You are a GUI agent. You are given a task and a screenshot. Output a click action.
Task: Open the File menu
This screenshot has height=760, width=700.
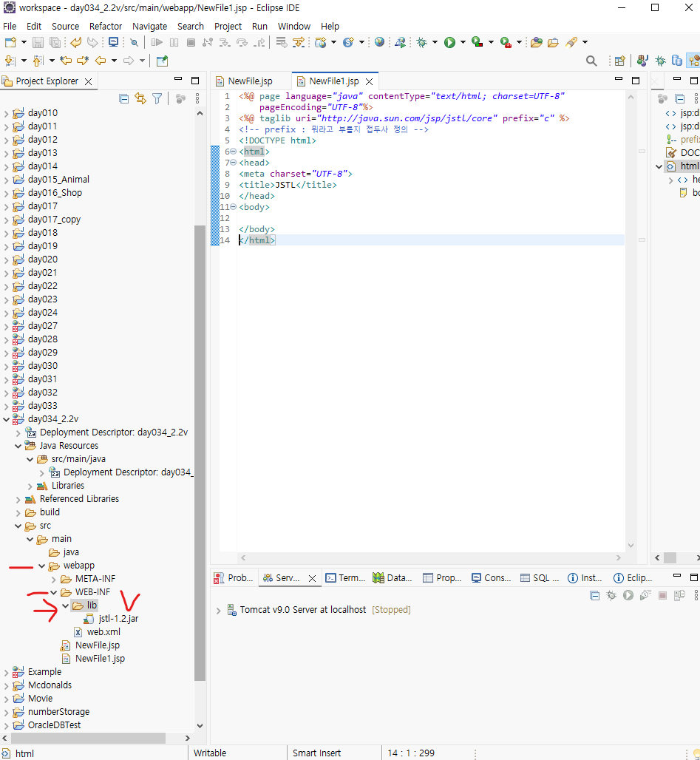pos(10,26)
